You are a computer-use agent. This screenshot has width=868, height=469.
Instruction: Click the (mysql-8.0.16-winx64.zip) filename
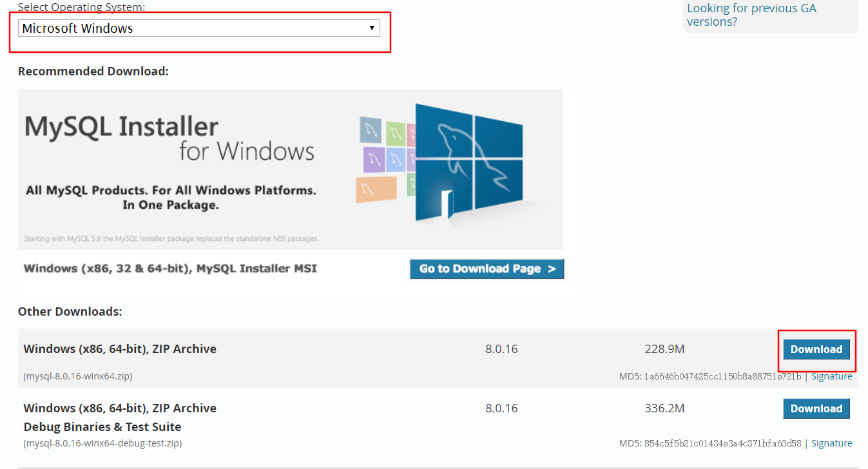pos(78,376)
